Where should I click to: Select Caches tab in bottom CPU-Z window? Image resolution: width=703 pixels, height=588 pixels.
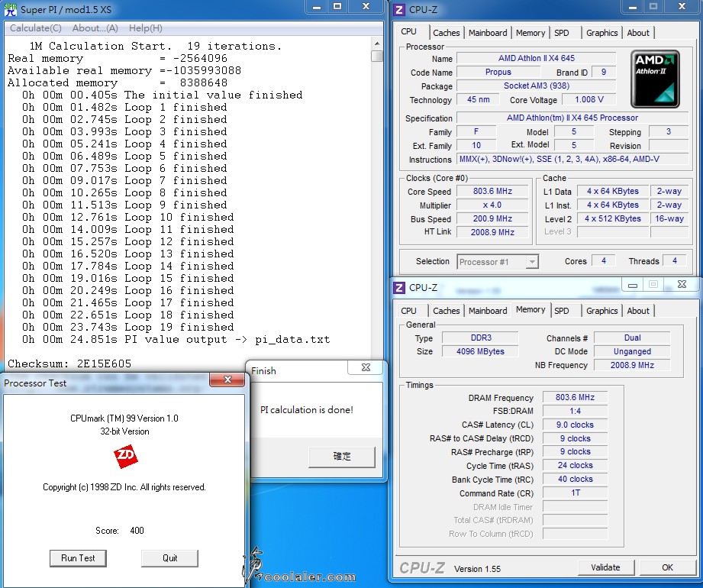point(446,311)
